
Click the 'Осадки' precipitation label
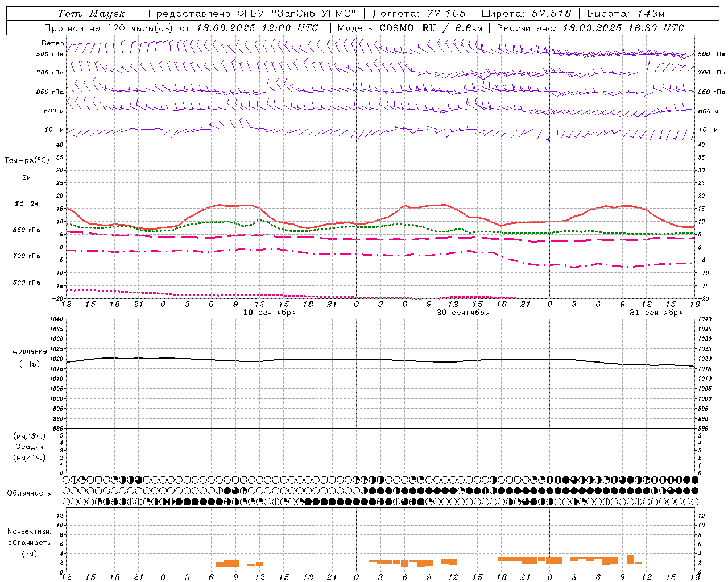30,447
